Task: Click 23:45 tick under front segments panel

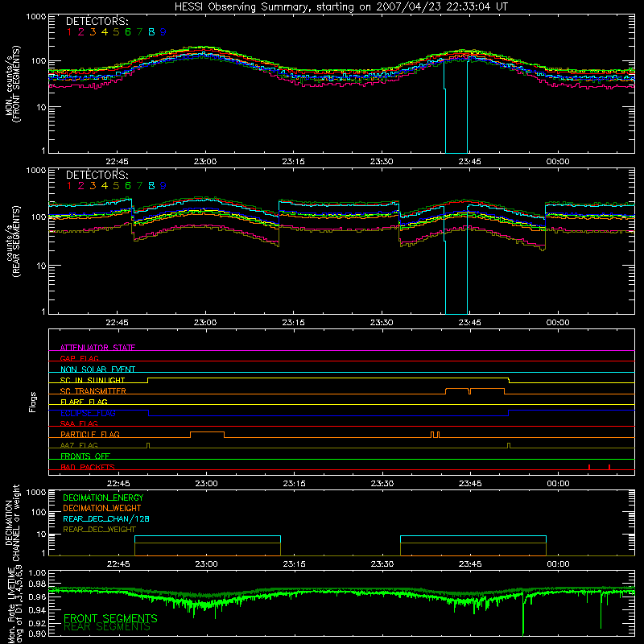Action: tap(469, 162)
